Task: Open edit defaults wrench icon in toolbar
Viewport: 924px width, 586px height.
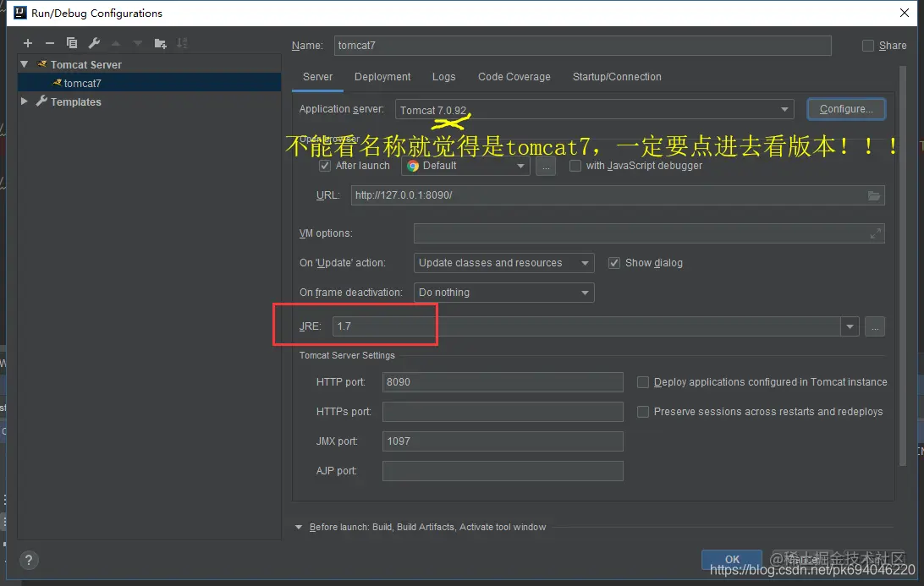Action: point(94,43)
